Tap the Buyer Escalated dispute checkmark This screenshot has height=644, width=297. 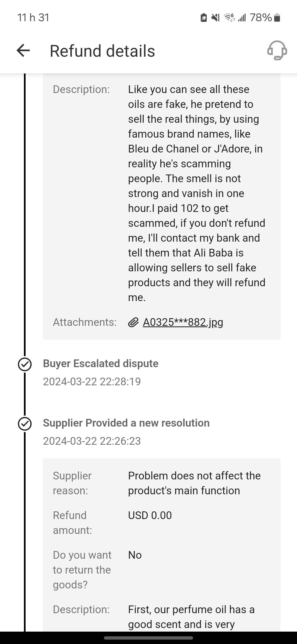click(x=25, y=364)
